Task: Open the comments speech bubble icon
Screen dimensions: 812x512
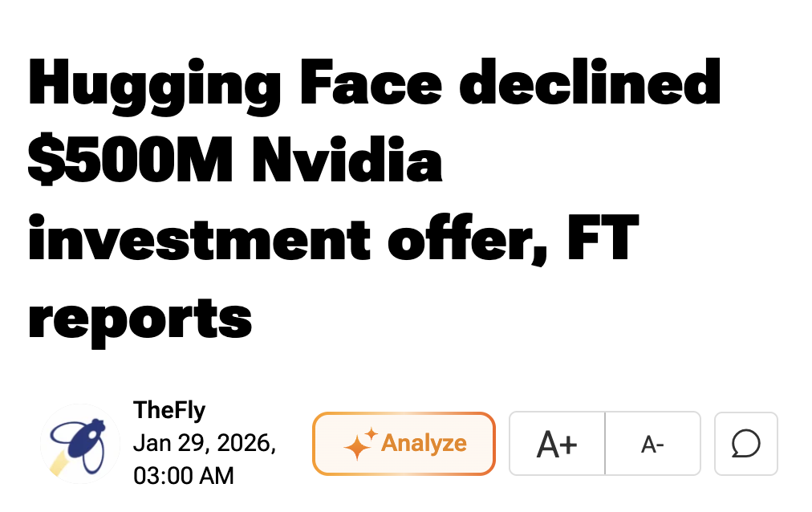Action: pos(745,444)
